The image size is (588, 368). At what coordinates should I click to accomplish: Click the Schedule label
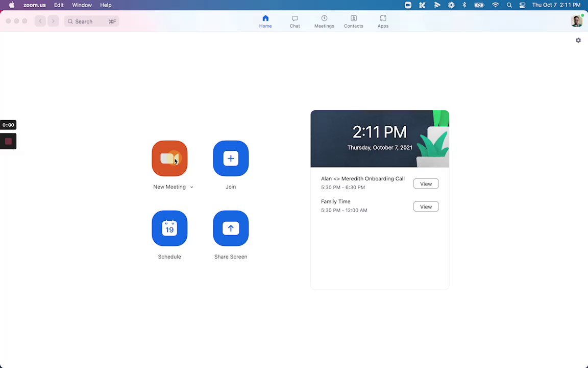169,257
